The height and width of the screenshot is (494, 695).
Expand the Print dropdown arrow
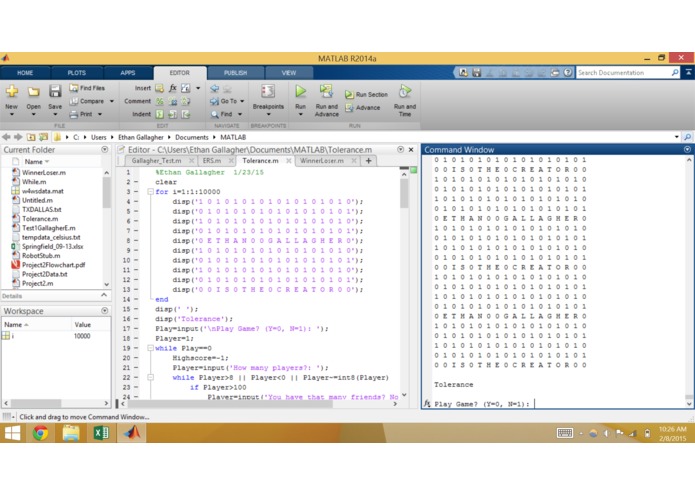pos(100,114)
